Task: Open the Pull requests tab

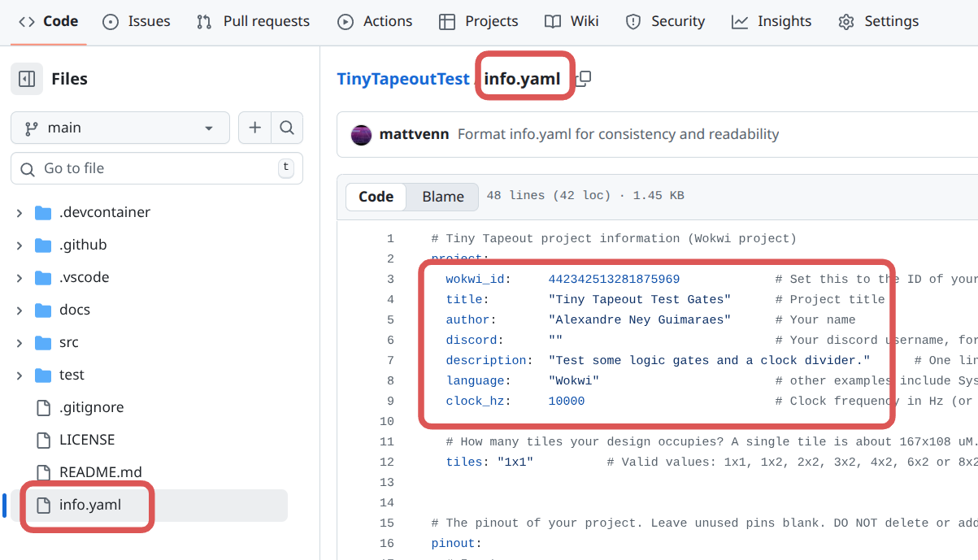Action: pos(253,22)
